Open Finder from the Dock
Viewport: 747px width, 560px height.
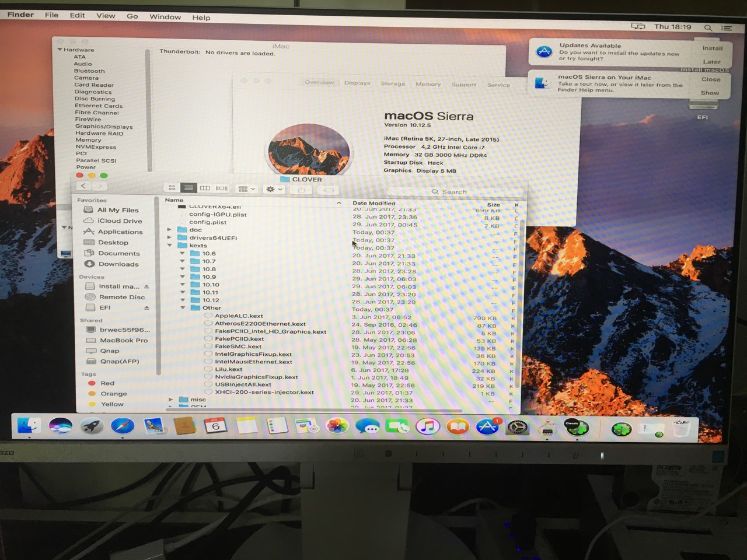click(x=28, y=427)
